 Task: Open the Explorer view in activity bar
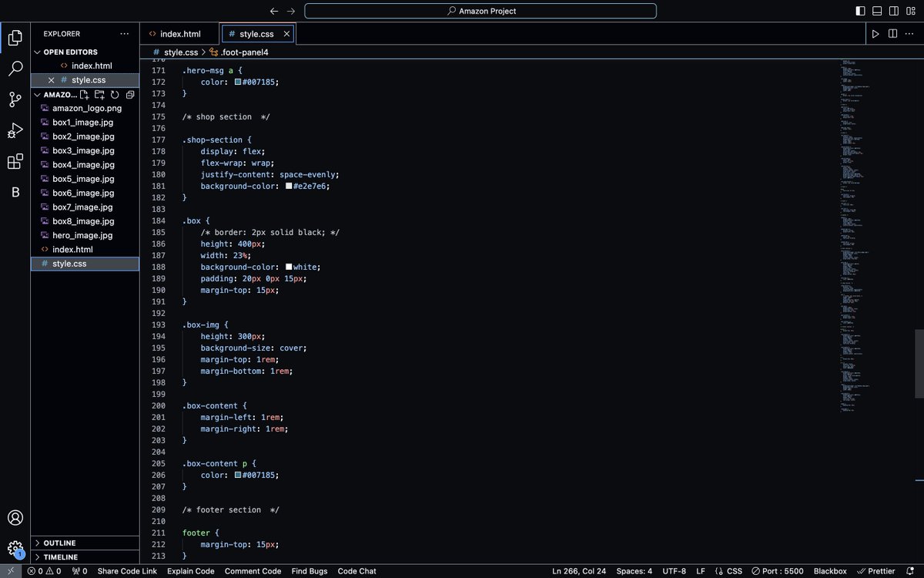15,38
